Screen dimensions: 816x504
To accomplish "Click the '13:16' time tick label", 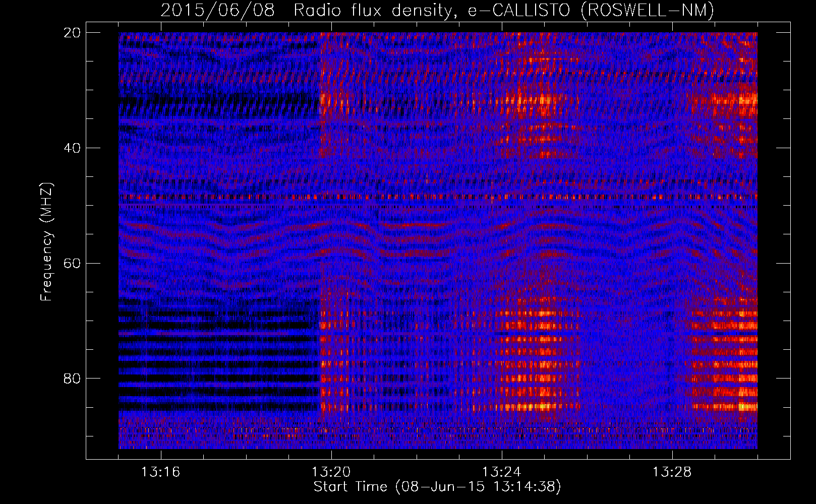I will pos(160,472).
